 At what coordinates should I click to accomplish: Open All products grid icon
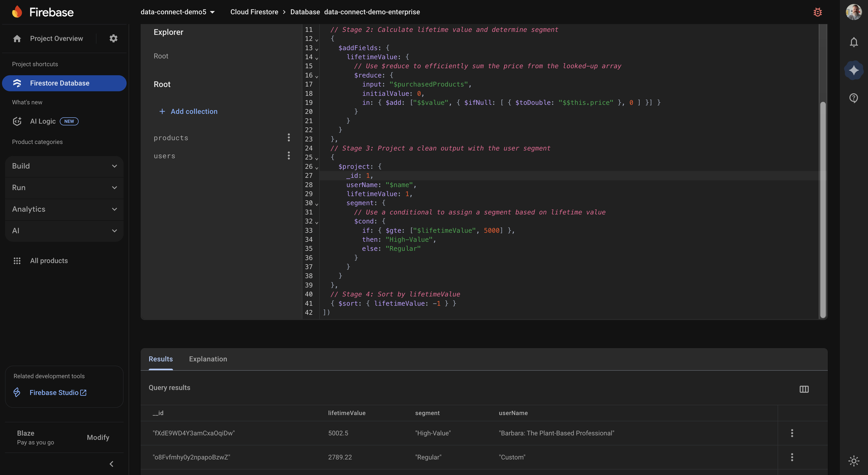(x=17, y=261)
